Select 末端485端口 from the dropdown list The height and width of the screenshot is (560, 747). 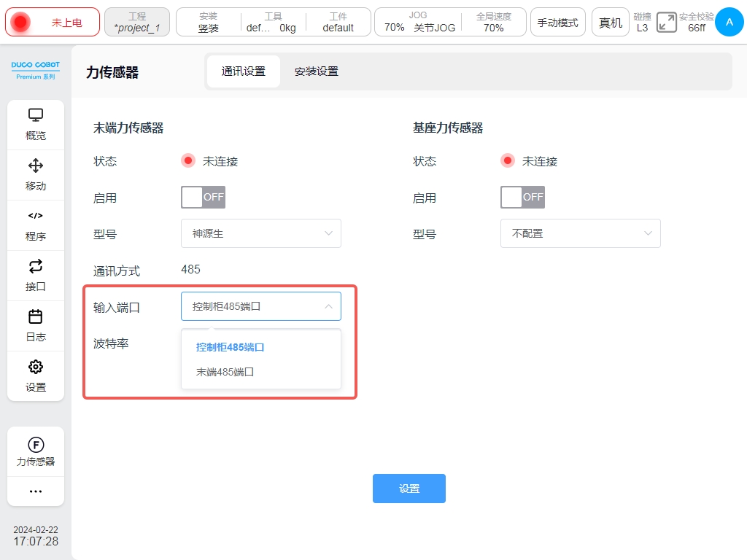(225, 372)
